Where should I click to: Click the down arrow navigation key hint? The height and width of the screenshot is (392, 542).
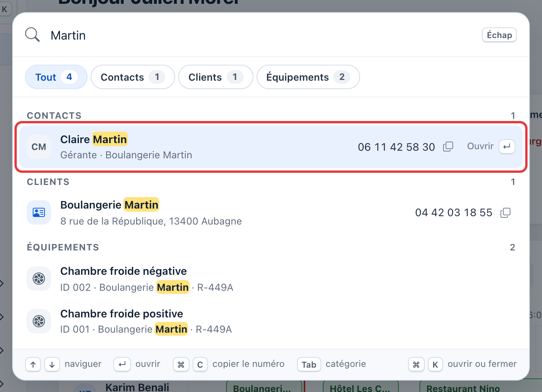[52, 365]
